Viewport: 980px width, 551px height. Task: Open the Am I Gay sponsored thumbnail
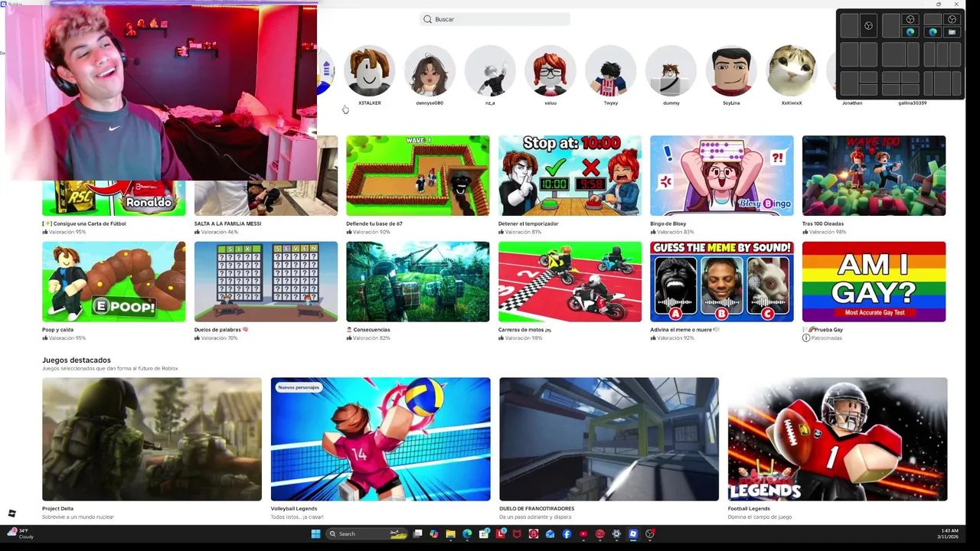(x=874, y=282)
